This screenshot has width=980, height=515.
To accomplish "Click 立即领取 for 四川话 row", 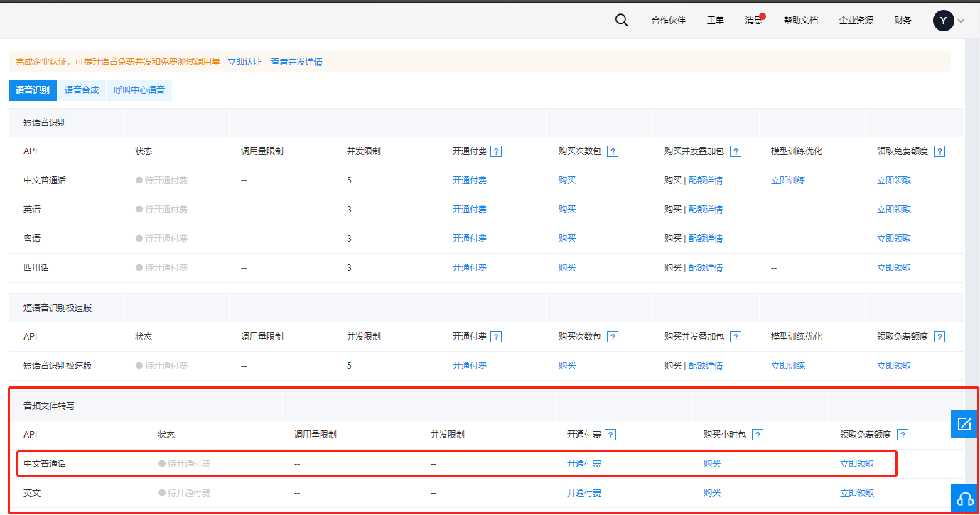I will pyautogui.click(x=894, y=268).
